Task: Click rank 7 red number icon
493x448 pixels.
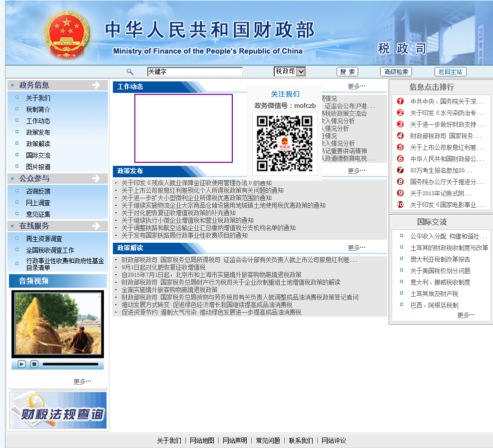Action: click(x=400, y=170)
